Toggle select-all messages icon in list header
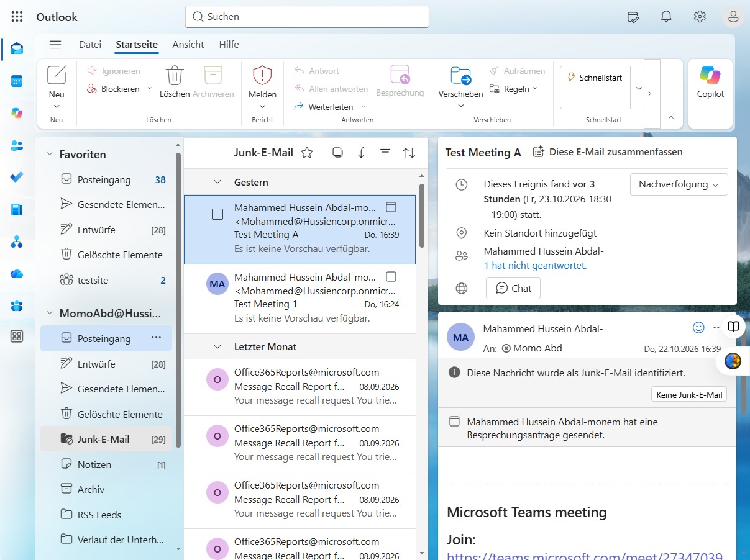The height and width of the screenshot is (560, 750). (337, 153)
